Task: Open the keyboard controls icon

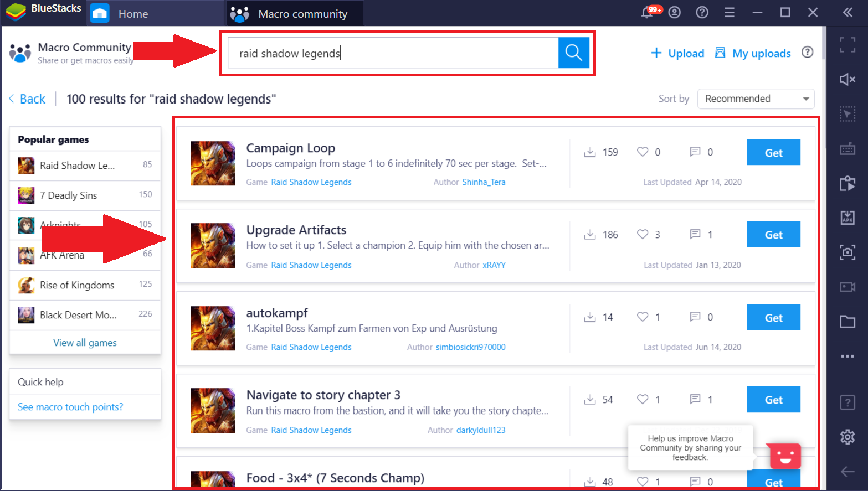Action: (848, 149)
